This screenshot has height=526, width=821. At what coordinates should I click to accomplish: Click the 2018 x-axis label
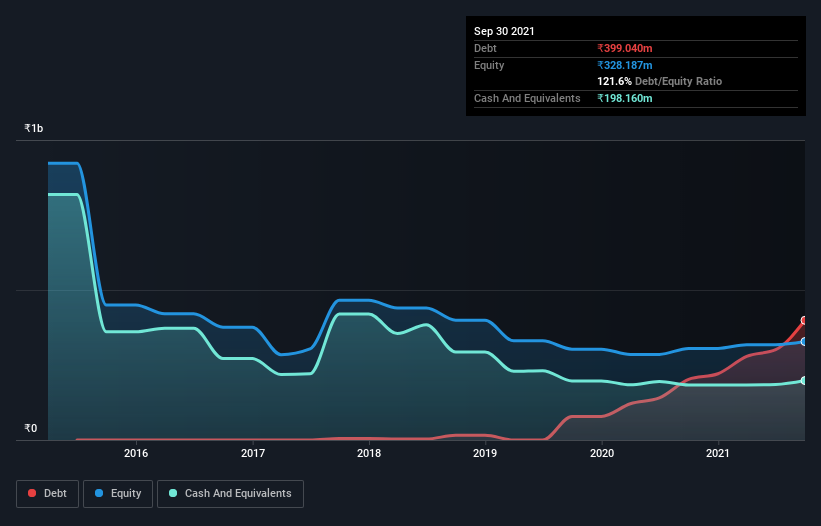(x=369, y=454)
